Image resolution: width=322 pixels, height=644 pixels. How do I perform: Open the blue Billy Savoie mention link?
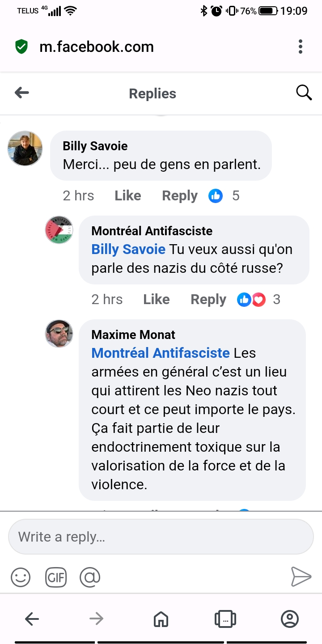click(x=128, y=249)
